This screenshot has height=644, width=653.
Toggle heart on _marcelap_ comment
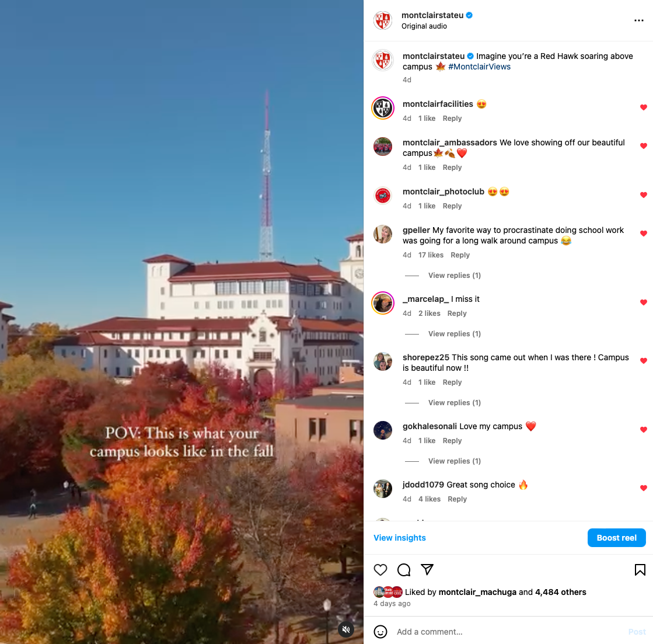click(x=643, y=302)
